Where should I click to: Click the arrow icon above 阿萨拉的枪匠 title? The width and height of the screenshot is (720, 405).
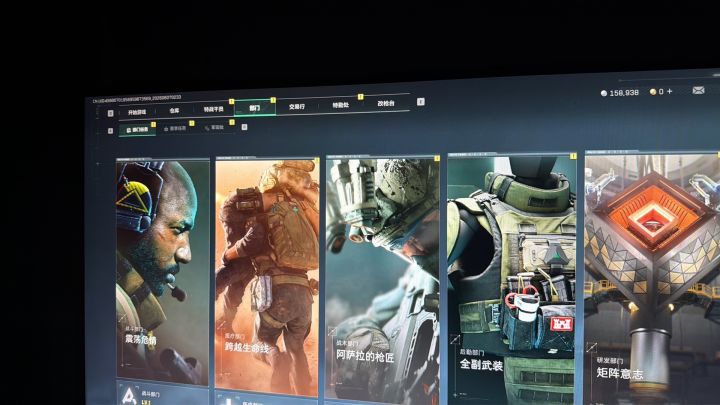click(332, 331)
